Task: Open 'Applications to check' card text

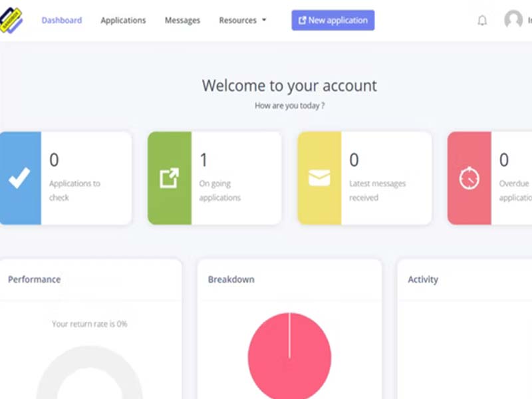Action: [x=74, y=190]
